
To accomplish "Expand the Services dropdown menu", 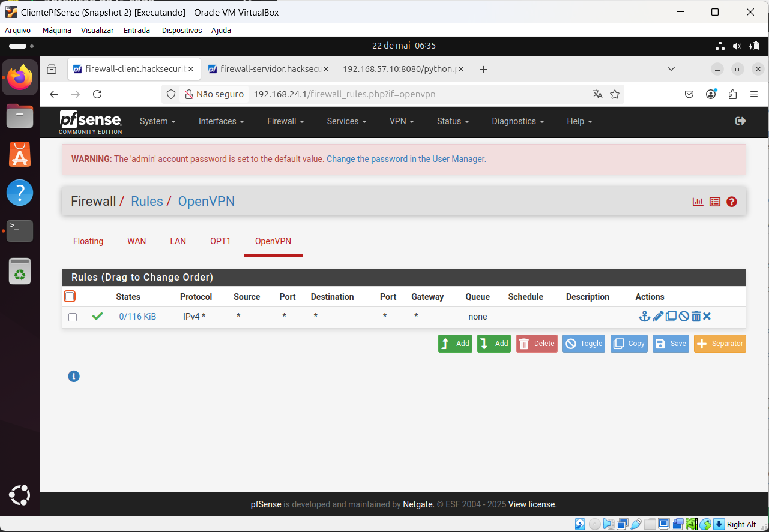I will click(346, 121).
